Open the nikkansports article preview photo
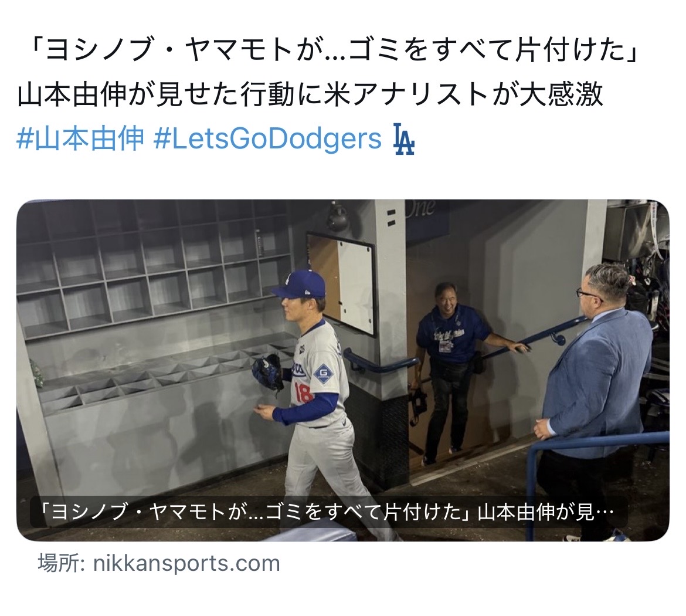Screen dimensions: 686x616 tap(343, 370)
